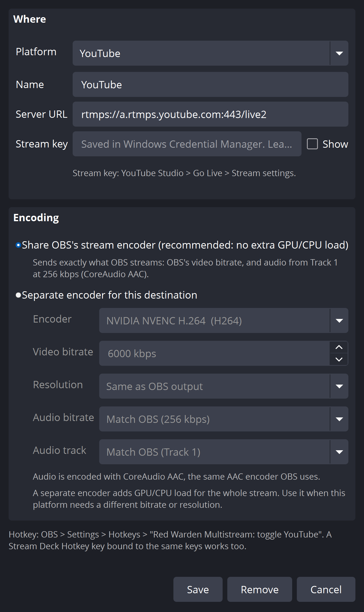Image resolution: width=364 pixels, height=612 pixels.
Task: Click the 'A separate encoder adds GPU/CPU load' note
Action: [189, 499]
